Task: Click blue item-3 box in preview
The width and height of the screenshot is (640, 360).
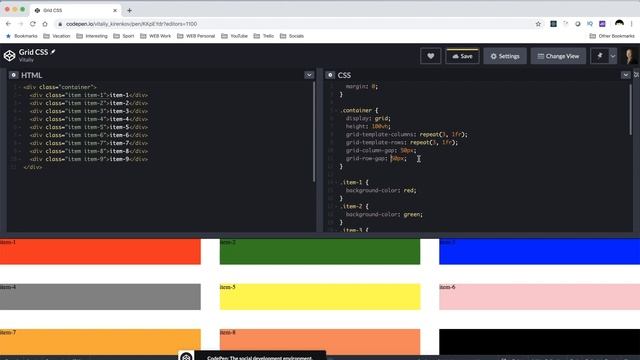Action: [540, 251]
